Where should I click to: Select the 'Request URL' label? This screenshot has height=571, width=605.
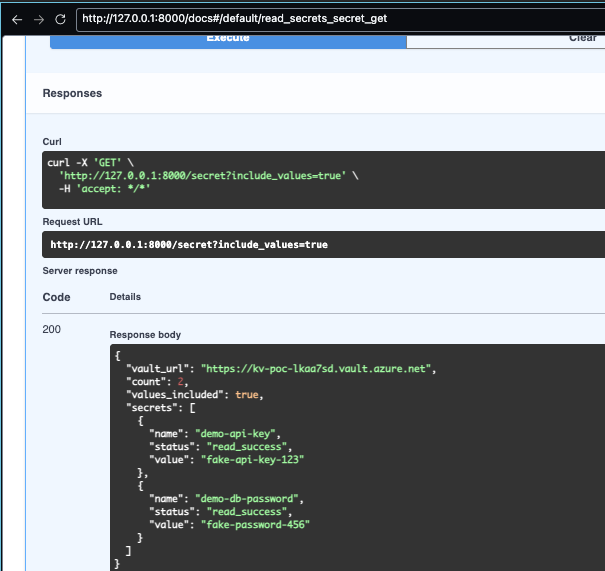73,222
